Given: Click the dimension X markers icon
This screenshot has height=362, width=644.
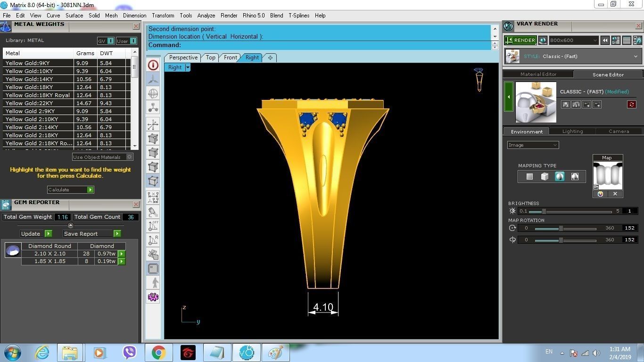Looking at the screenshot, I should click(x=153, y=197).
